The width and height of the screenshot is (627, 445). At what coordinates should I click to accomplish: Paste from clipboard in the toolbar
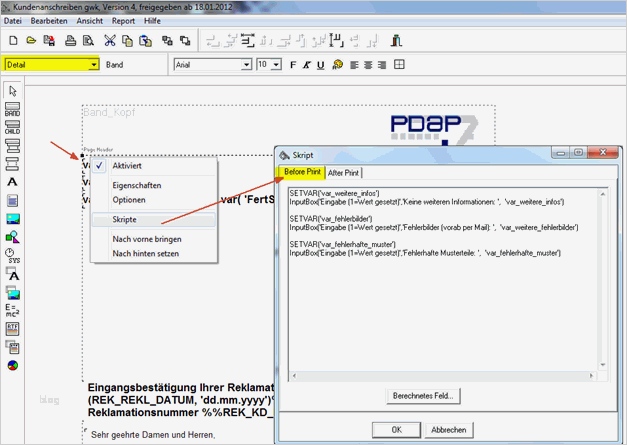[146, 40]
